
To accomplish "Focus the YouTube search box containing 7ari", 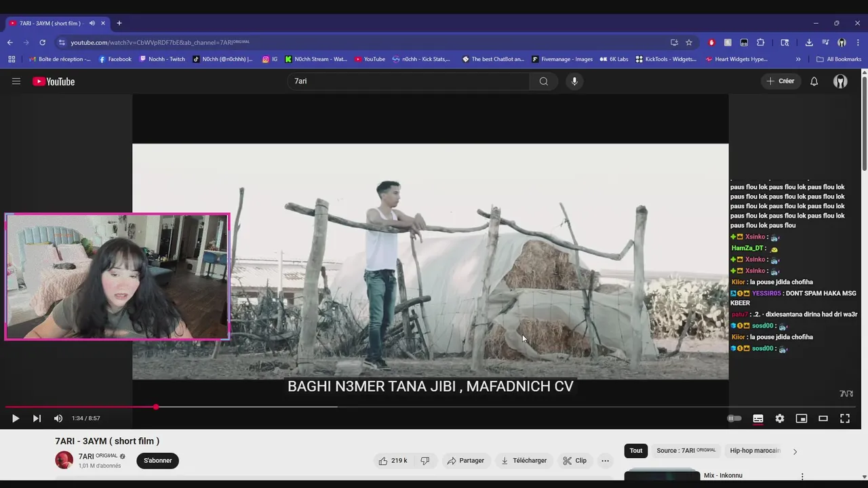I will [x=409, y=81].
